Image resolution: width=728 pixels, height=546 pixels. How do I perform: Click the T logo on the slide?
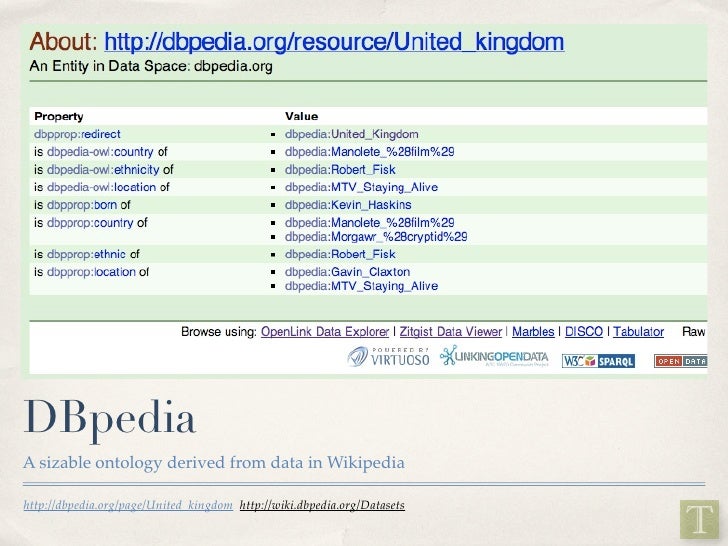[x=699, y=520]
